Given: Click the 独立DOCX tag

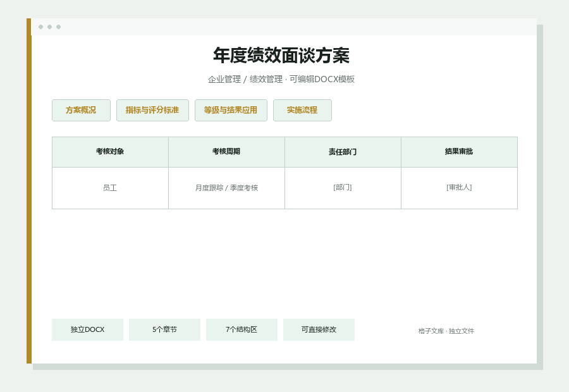Looking at the screenshot, I should pos(87,329).
